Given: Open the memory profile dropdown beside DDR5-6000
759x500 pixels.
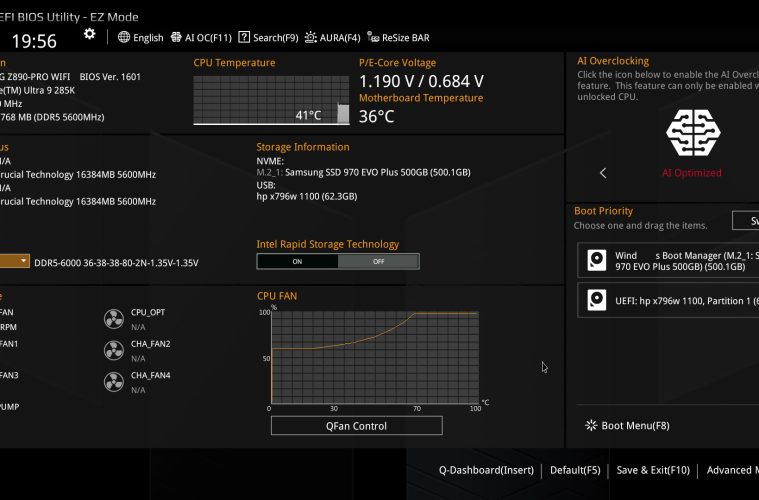Looking at the screenshot, I should tap(15, 261).
